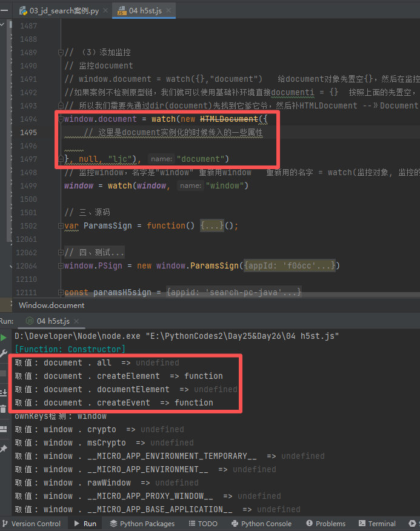Viewport: 420px width, 531px height.
Task: Hide the side tool window with minus icon
Action: (x=4, y=11)
